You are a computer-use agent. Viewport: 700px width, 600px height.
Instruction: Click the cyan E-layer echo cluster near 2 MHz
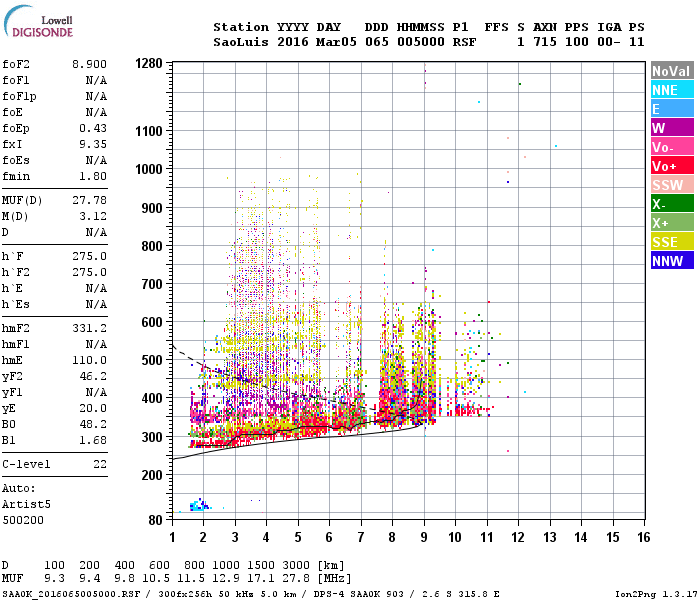[199, 506]
